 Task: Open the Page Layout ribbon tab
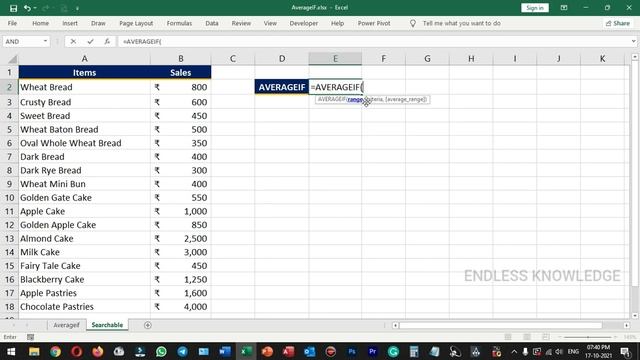coord(136,23)
